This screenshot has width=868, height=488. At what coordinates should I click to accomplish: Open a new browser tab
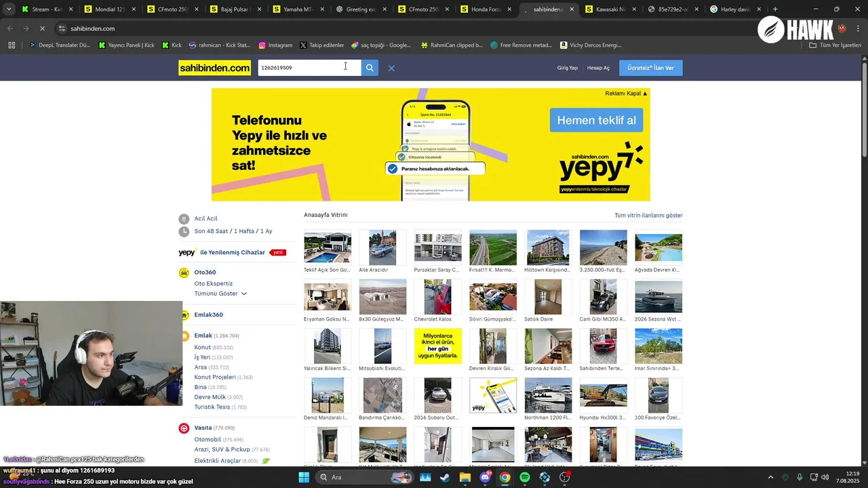point(775,9)
